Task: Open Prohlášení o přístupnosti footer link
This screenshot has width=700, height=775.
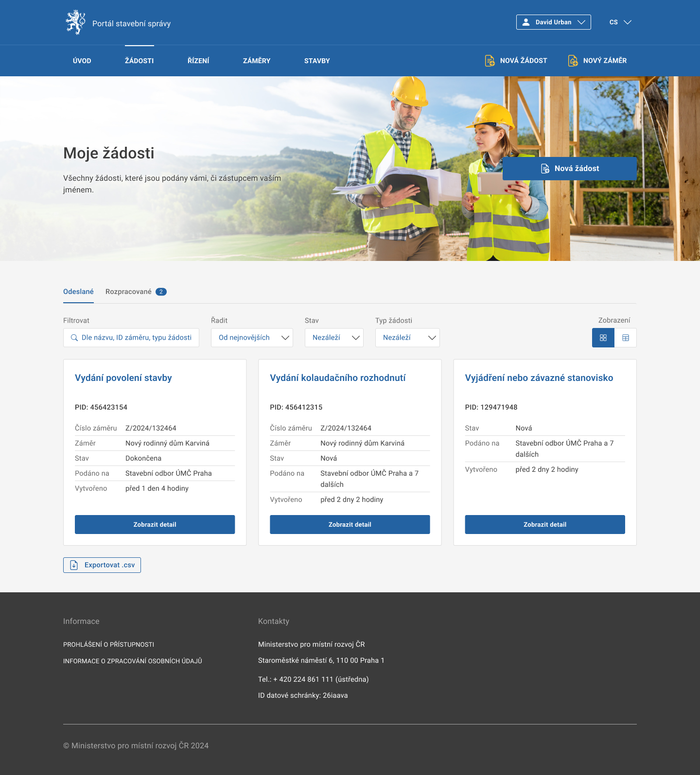Action: (x=108, y=645)
